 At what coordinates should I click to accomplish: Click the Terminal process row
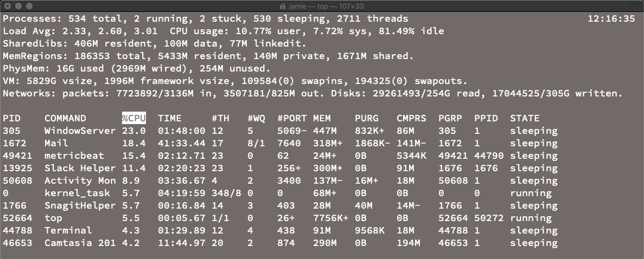(280, 230)
